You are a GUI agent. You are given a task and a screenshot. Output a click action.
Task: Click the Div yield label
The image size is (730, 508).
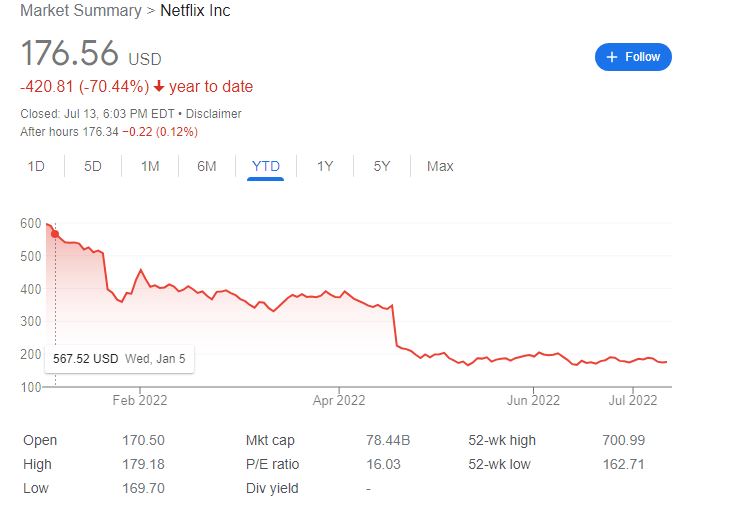click(x=270, y=488)
